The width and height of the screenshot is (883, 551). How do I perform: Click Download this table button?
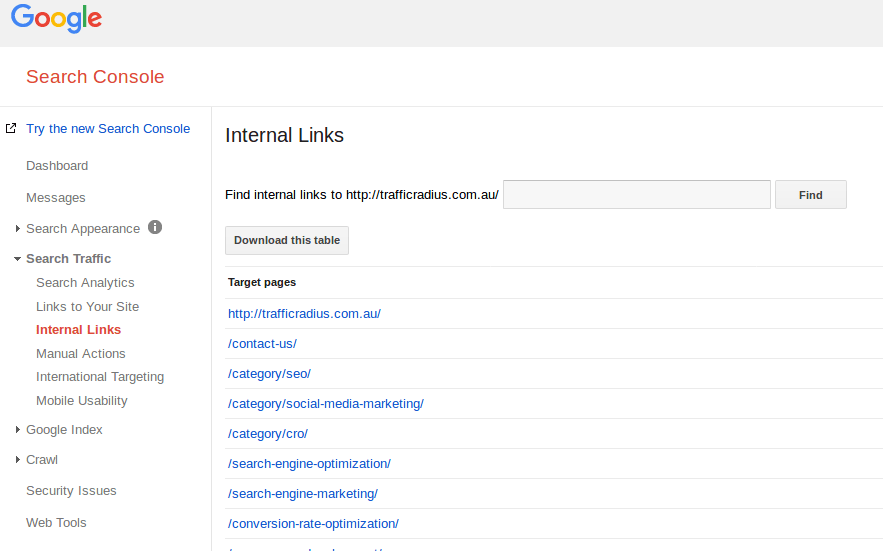[287, 241]
